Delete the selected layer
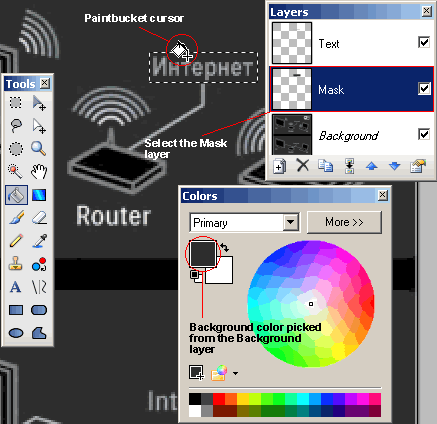Screen dimensions: 437x424 [x=303, y=165]
